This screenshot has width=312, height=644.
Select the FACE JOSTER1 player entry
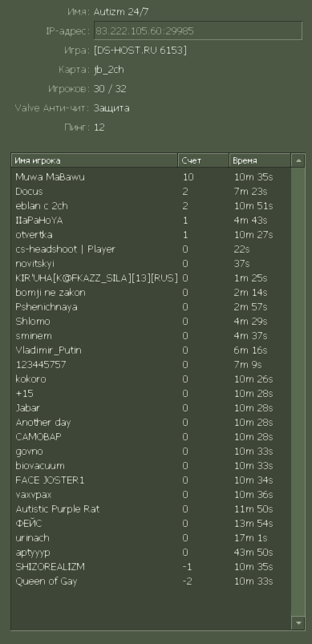coord(151,480)
